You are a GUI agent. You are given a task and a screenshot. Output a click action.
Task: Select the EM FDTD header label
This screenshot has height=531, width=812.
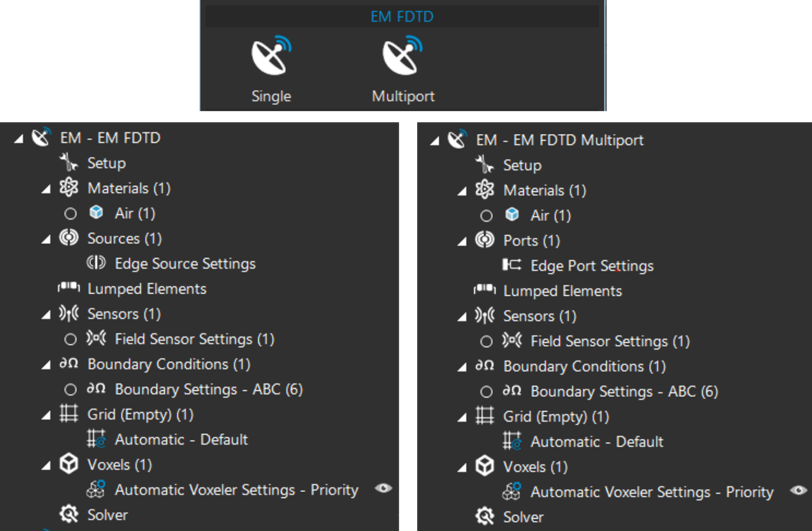coord(402,16)
